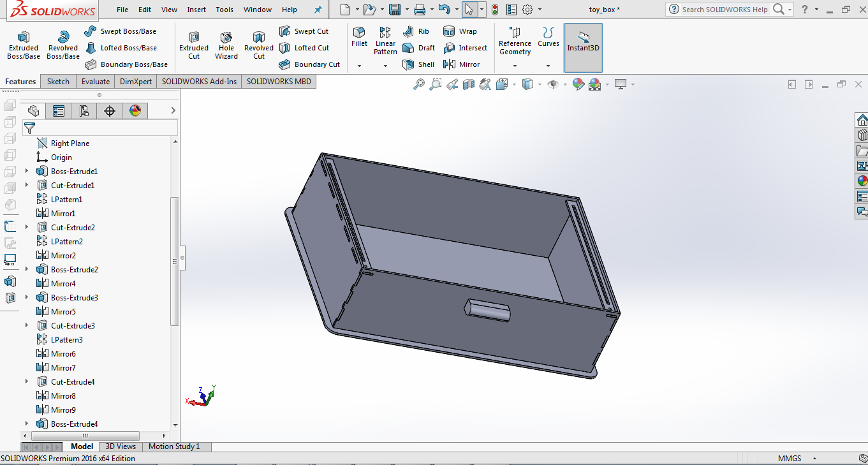Apply the Draft feature tool

(x=419, y=48)
